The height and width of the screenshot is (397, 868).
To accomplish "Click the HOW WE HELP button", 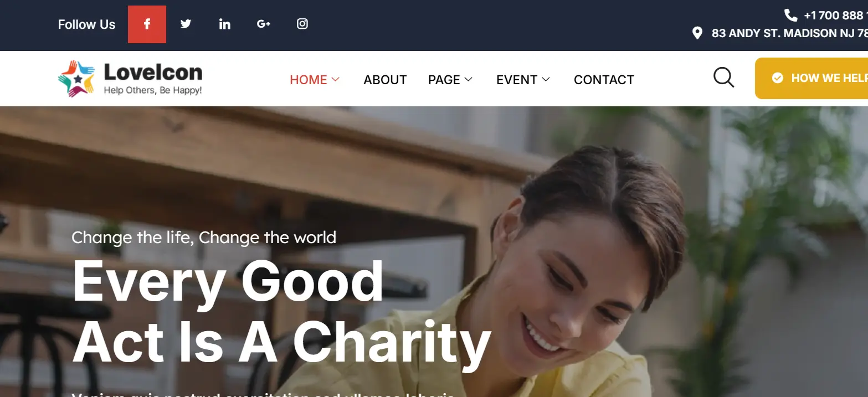I will [811, 78].
